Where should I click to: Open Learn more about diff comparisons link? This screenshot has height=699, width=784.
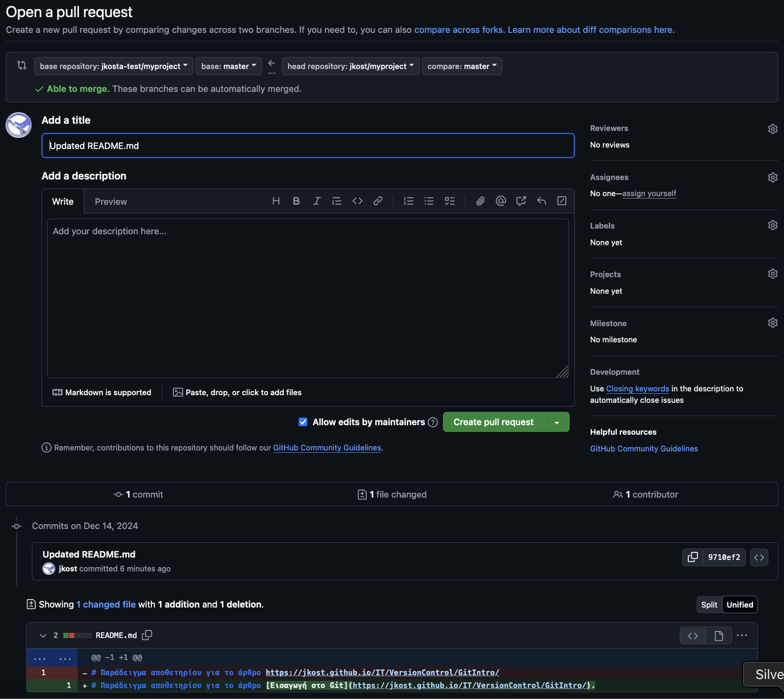coord(590,30)
